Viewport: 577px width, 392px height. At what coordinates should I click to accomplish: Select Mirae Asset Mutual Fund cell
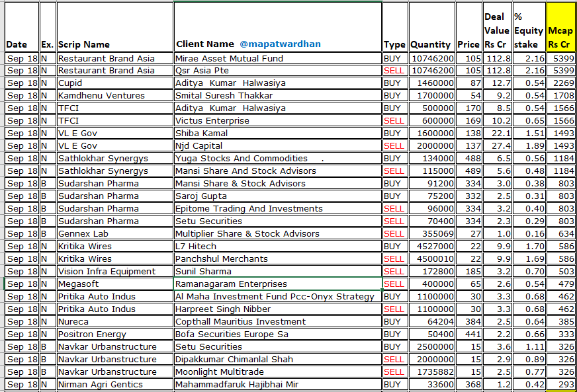(278, 58)
